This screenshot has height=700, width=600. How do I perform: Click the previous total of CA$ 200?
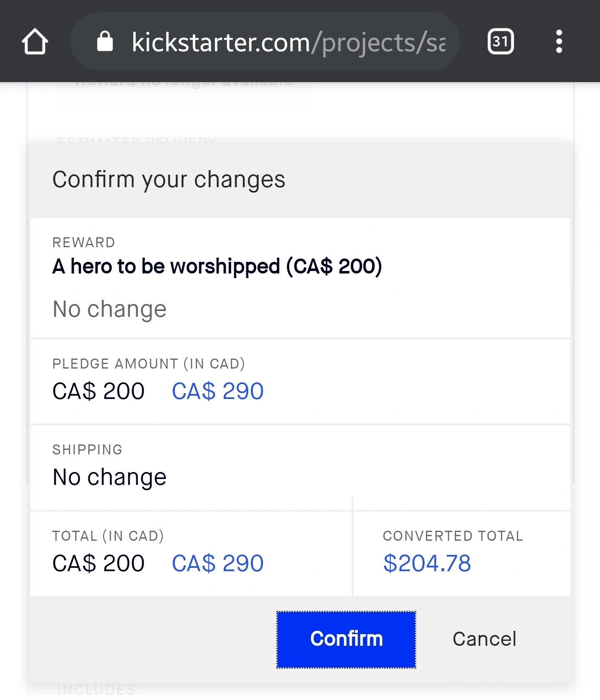pos(98,564)
